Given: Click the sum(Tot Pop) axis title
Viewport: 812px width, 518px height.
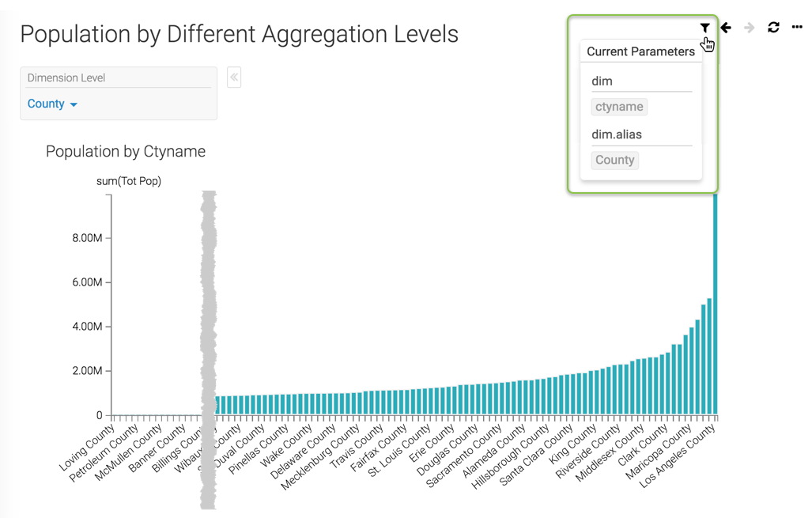Looking at the screenshot, I should (129, 181).
